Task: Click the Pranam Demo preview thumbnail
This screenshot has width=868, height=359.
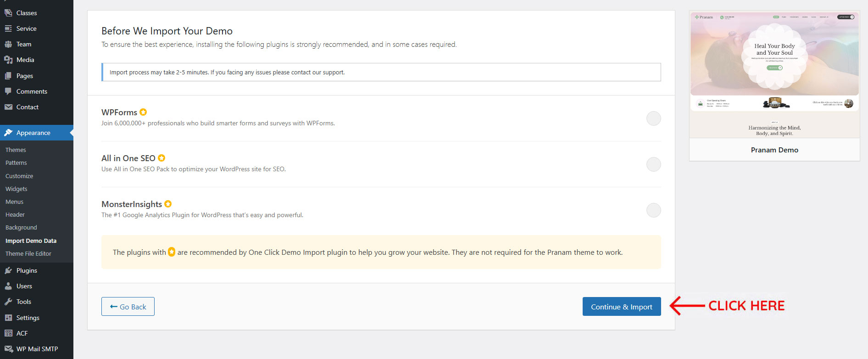Action: coord(774,75)
